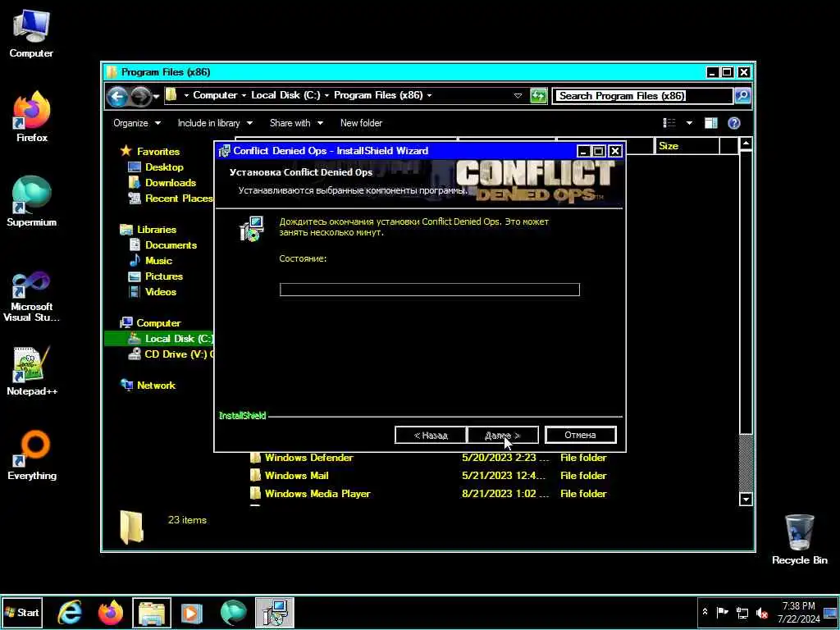This screenshot has width=840, height=630.
Task: Open Include in library menu
Action: (x=215, y=123)
